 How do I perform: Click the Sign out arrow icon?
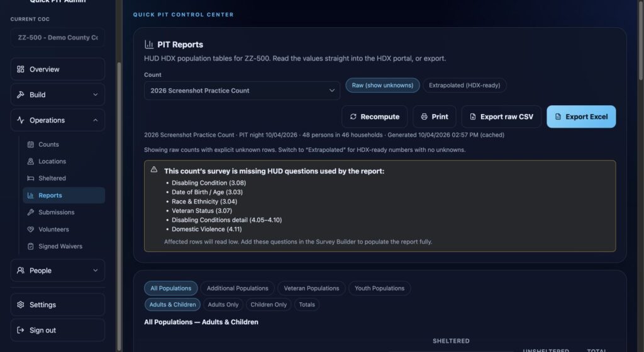21,330
